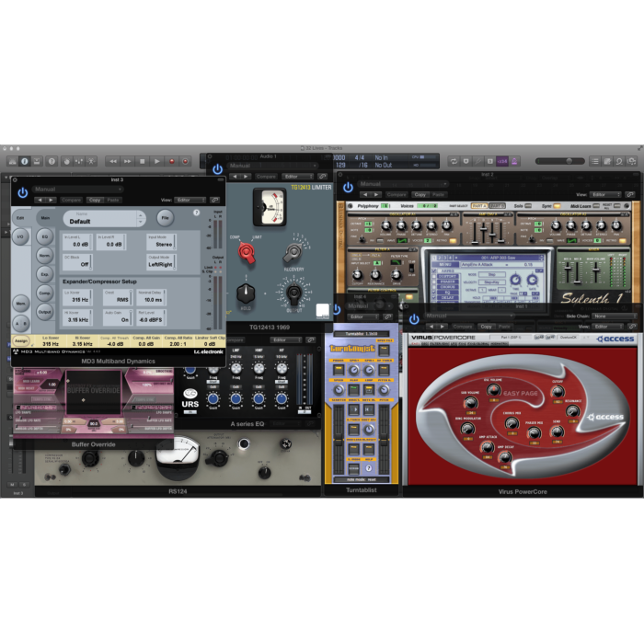
Task: Toggle the Sylenth1 Sync switch
Action: point(557,206)
